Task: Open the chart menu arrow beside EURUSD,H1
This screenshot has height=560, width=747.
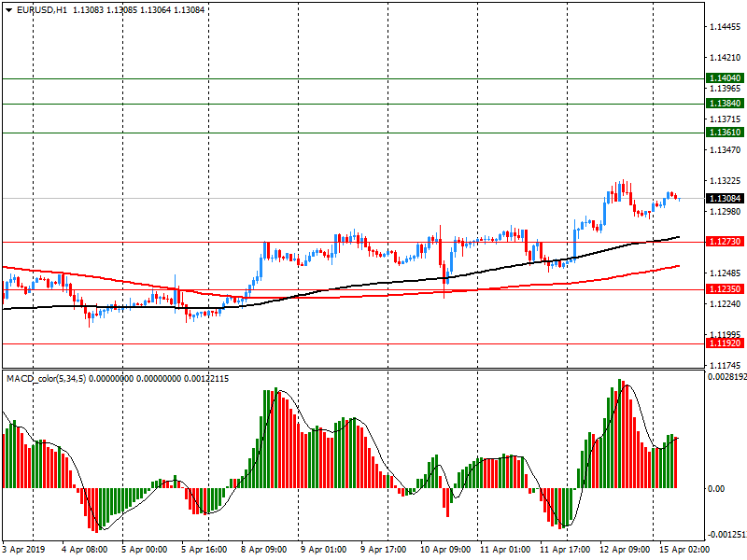Action: click(x=8, y=9)
